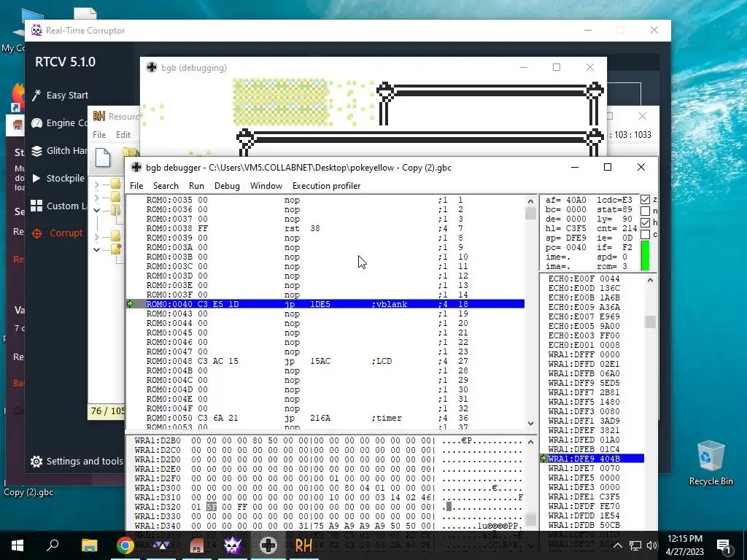This screenshot has width=747, height=560.
Task: Click the hex dump pane scroll-up arrow
Action: click(x=530, y=442)
